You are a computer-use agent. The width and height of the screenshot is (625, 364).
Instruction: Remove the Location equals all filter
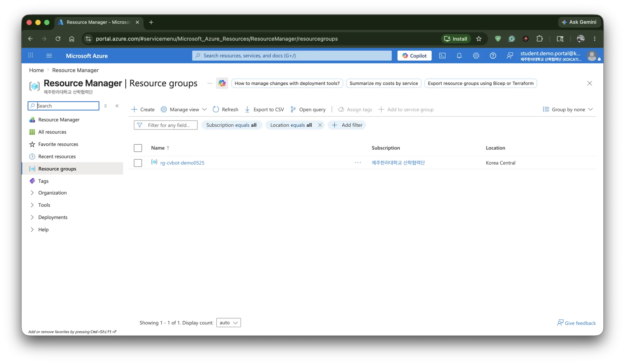320,125
